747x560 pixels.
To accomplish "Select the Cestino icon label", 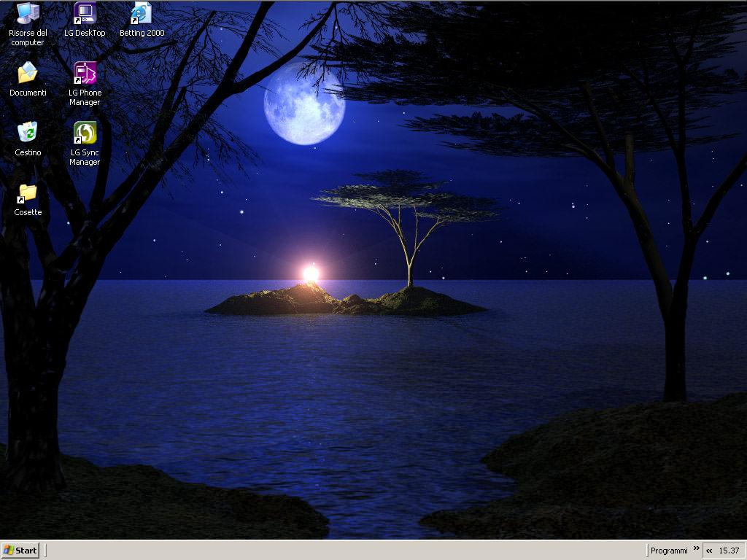I will (x=27, y=152).
